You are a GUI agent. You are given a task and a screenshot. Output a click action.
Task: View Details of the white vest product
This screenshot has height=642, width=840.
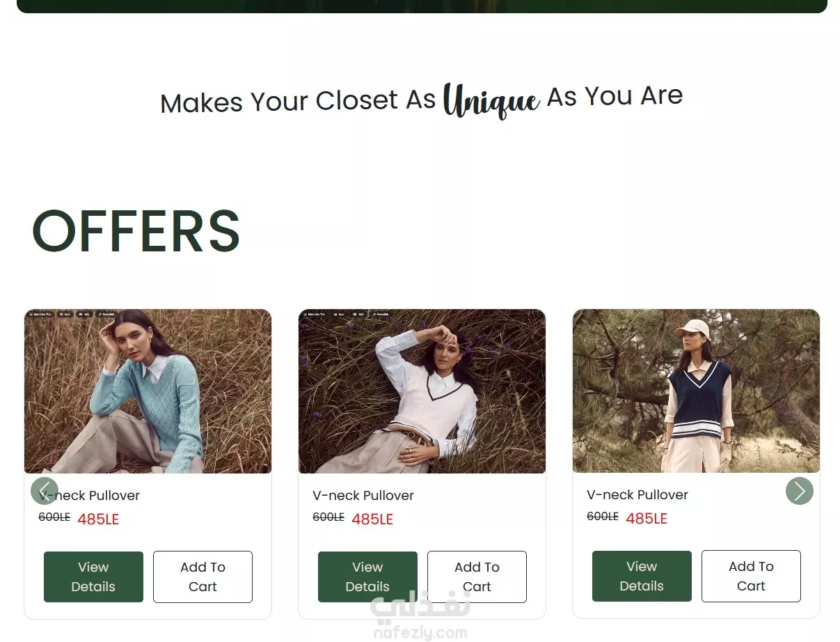click(367, 577)
